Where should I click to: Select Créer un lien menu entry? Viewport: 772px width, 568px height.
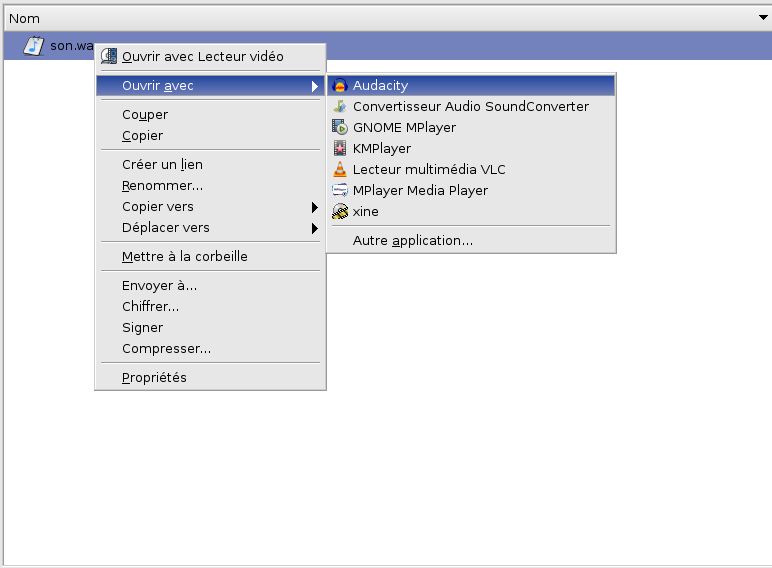point(162,165)
